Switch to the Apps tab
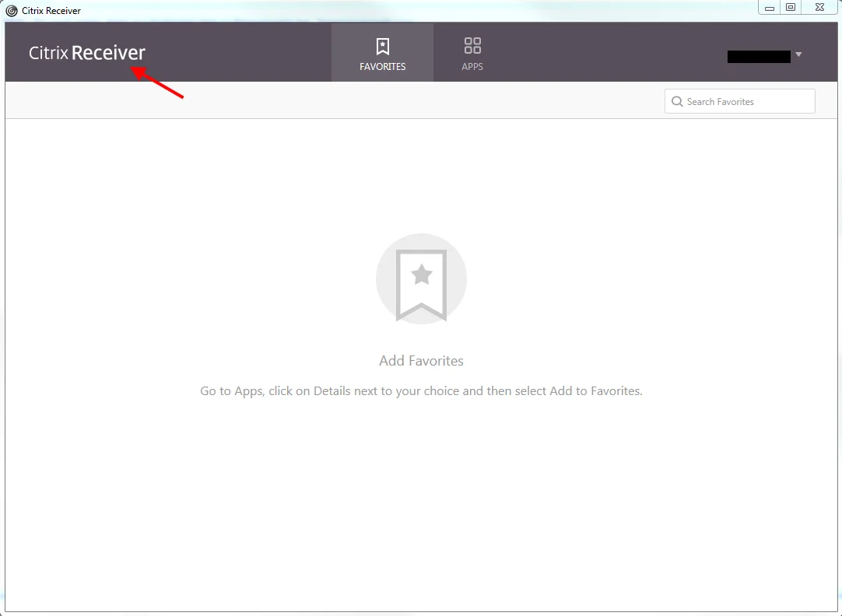Viewport: 842px width, 616px height. [472, 53]
